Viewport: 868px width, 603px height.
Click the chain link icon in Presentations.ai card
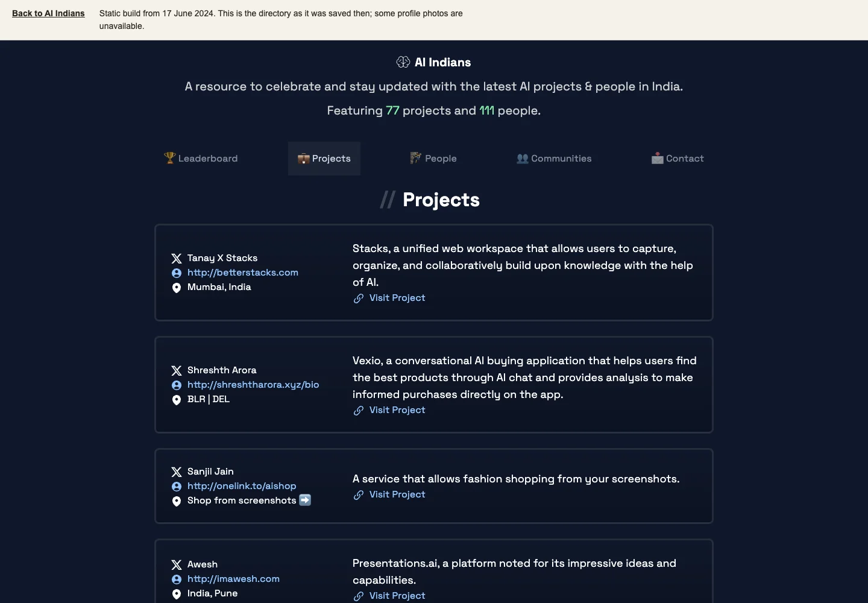(x=359, y=596)
